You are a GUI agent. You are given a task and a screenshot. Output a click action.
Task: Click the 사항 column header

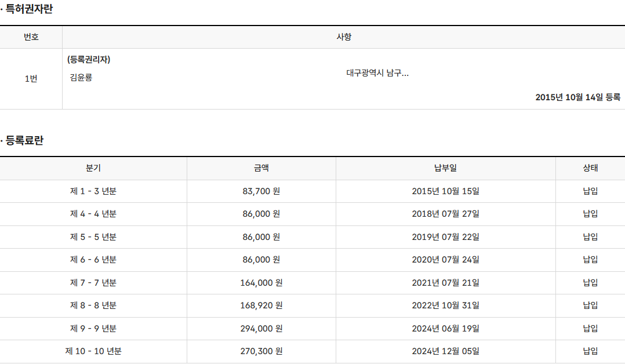tap(343, 37)
